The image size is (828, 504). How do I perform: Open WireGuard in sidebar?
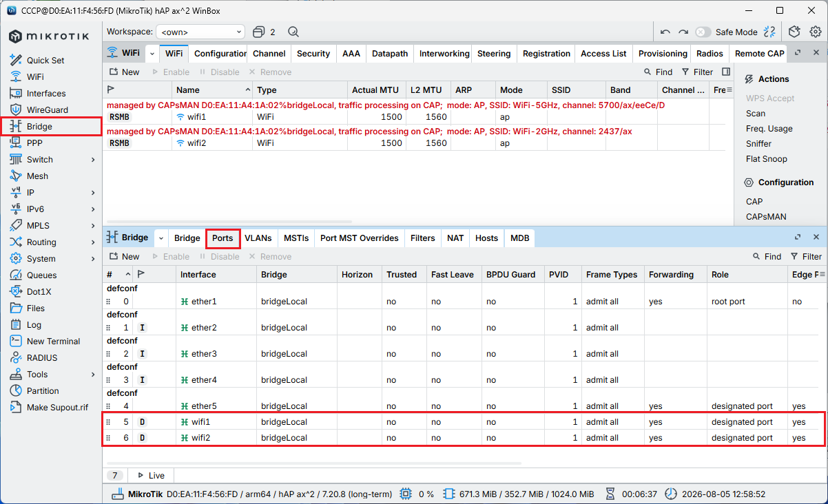coord(47,110)
